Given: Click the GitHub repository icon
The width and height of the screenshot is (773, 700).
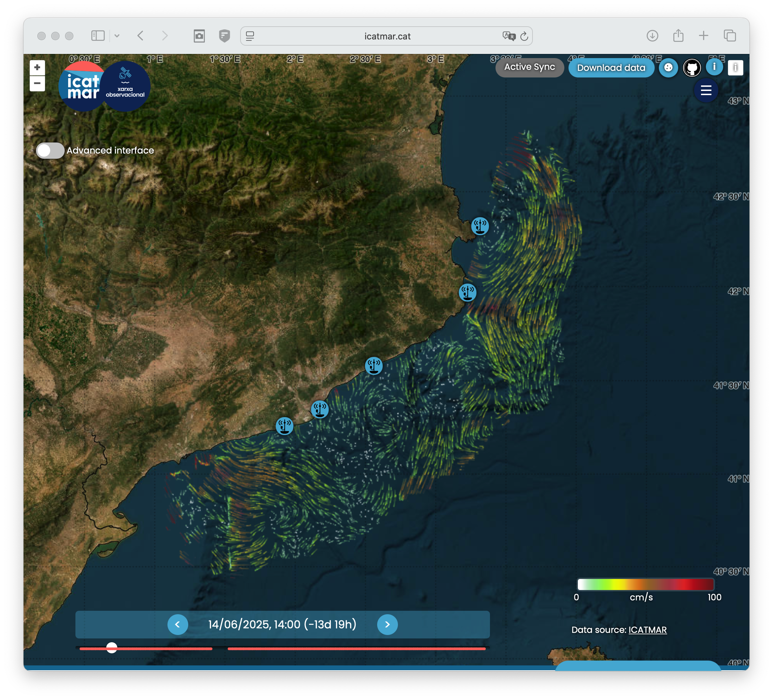Looking at the screenshot, I should (x=692, y=68).
